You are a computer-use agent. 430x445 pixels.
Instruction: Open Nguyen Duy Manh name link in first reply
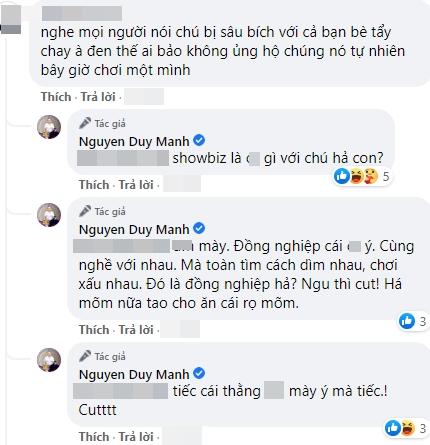134,142
